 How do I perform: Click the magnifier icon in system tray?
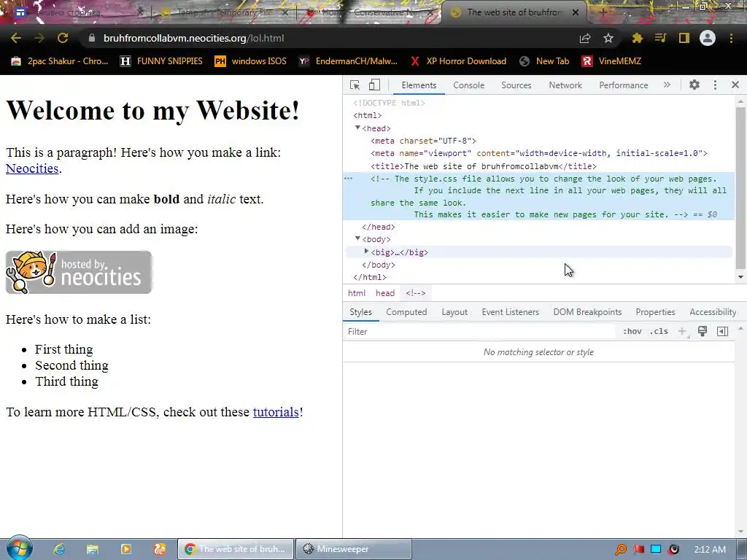coord(620,550)
